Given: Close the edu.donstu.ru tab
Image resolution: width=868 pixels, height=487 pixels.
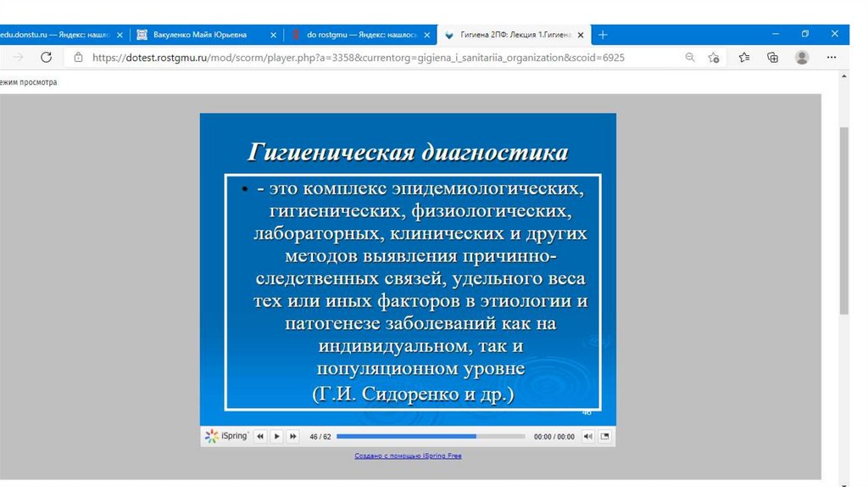Looking at the screenshot, I should (120, 35).
